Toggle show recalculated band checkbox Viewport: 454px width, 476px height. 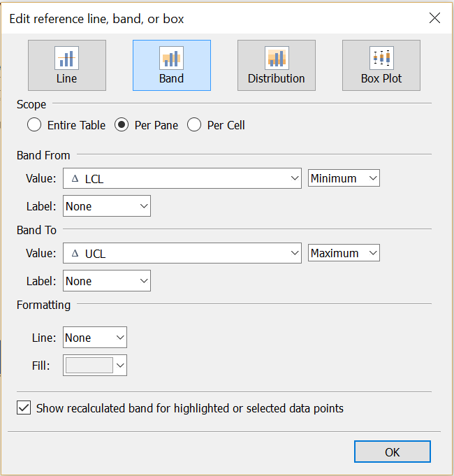(24, 408)
